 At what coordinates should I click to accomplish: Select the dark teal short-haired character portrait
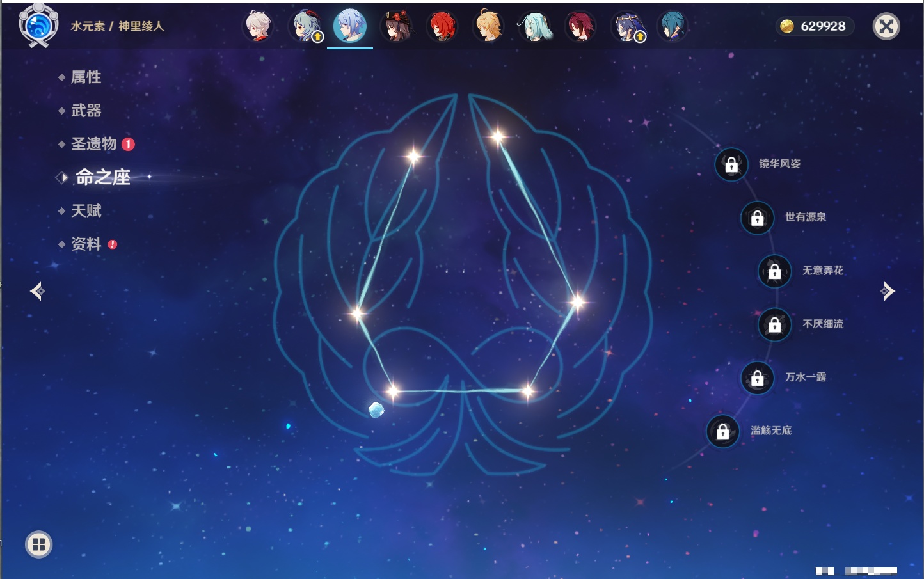(x=672, y=26)
